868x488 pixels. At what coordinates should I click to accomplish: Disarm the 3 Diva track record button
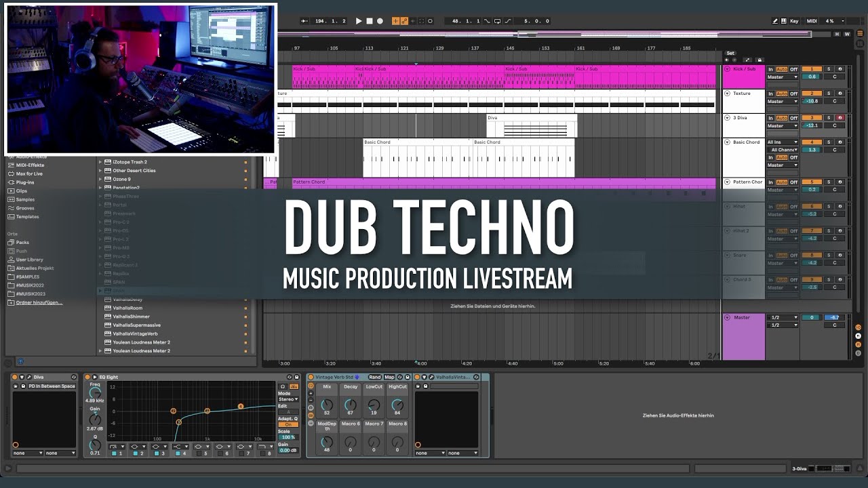(x=840, y=118)
